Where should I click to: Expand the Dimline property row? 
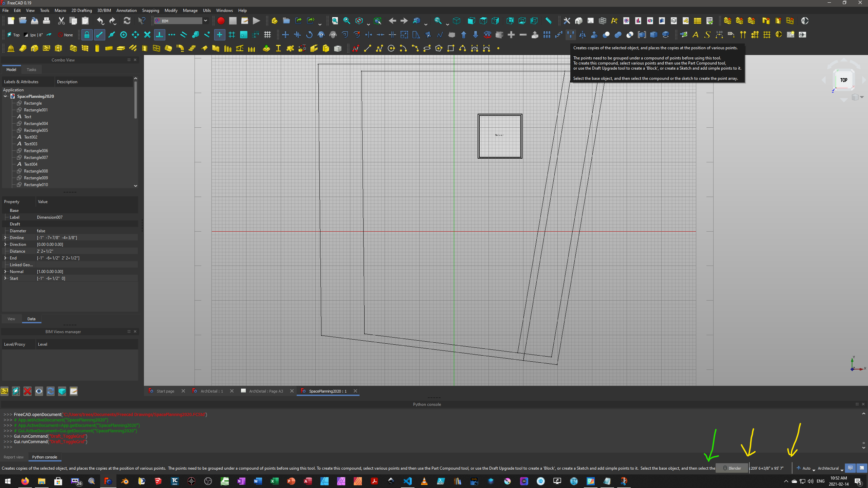point(5,238)
